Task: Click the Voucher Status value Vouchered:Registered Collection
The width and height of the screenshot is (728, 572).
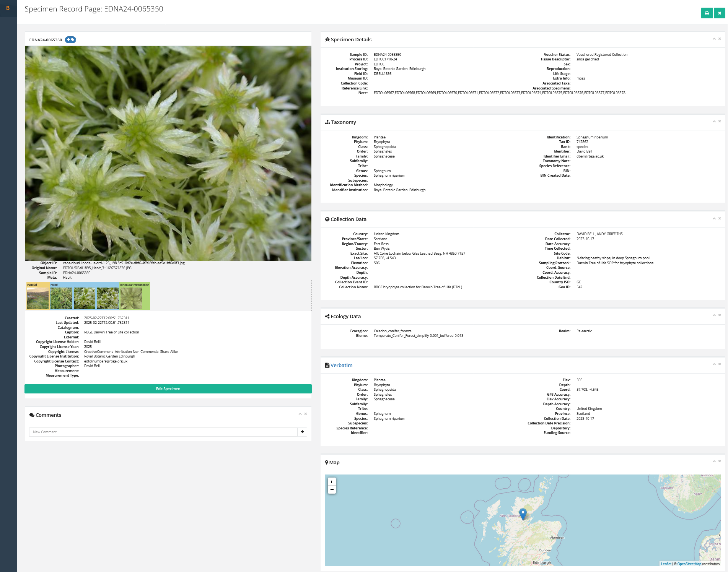Action: [602, 55]
